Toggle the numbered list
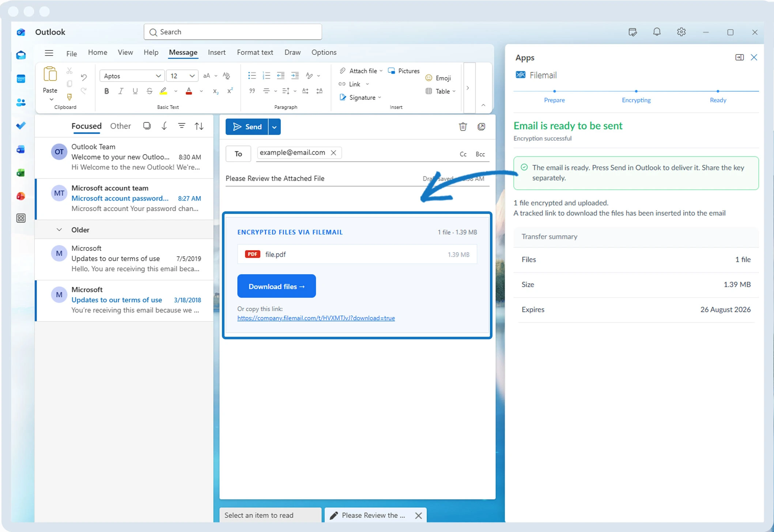 (266, 76)
